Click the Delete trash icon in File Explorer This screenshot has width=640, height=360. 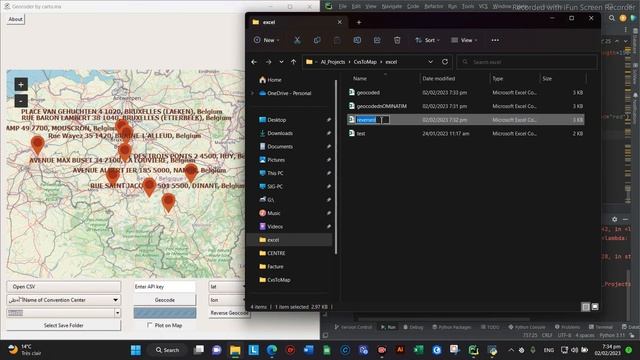(397, 40)
